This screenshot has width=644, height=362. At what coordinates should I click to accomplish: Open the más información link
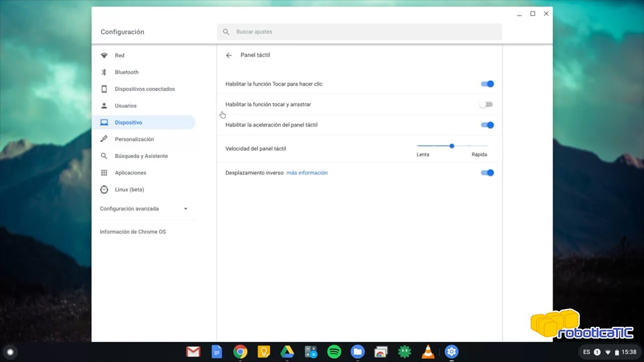(307, 173)
